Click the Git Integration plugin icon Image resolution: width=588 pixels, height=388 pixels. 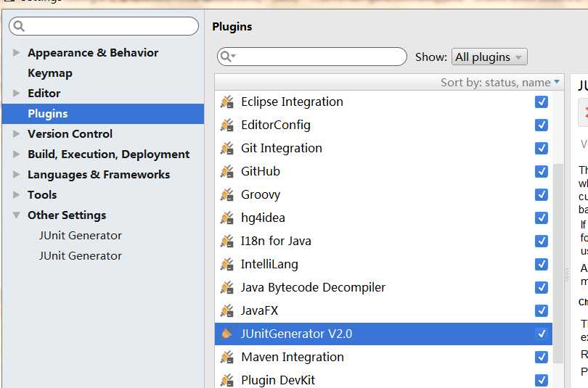[227, 148]
